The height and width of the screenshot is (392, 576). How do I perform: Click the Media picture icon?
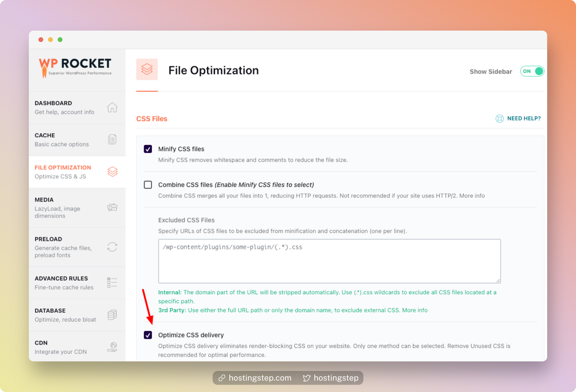112,207
